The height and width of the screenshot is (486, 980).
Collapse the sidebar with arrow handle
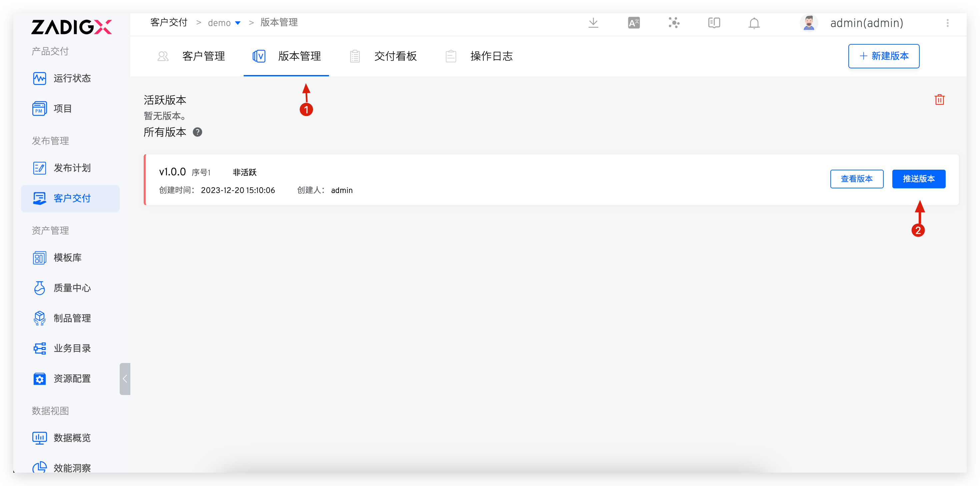point(125,379)
